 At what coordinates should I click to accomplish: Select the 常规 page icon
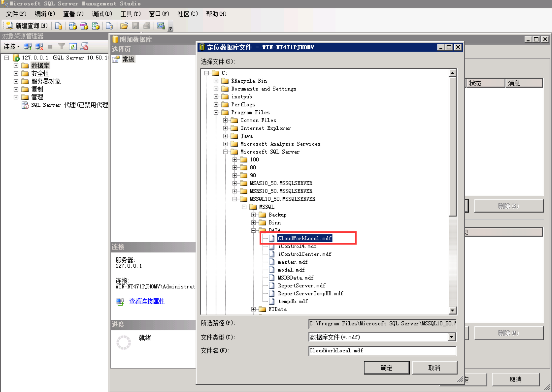(116, 59)
